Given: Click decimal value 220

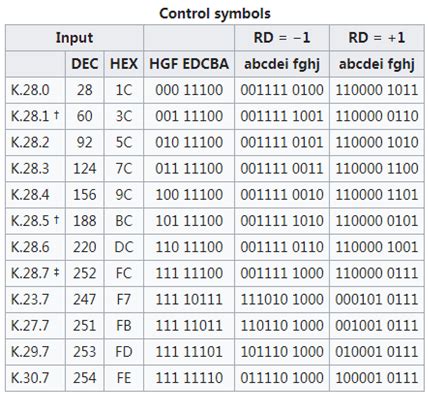Looking at the screenshot, I should 85,247.
